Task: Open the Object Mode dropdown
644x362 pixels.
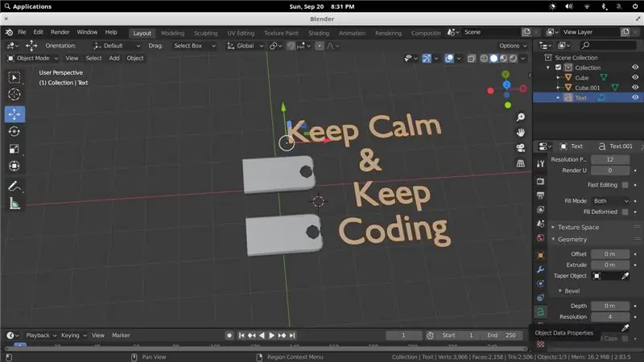Action: click(33, 58)
